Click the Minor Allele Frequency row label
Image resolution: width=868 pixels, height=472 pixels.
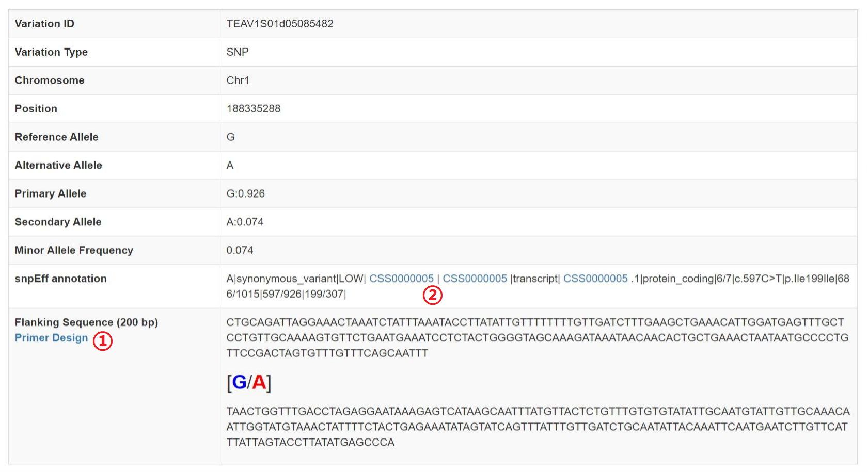(74, 250)
